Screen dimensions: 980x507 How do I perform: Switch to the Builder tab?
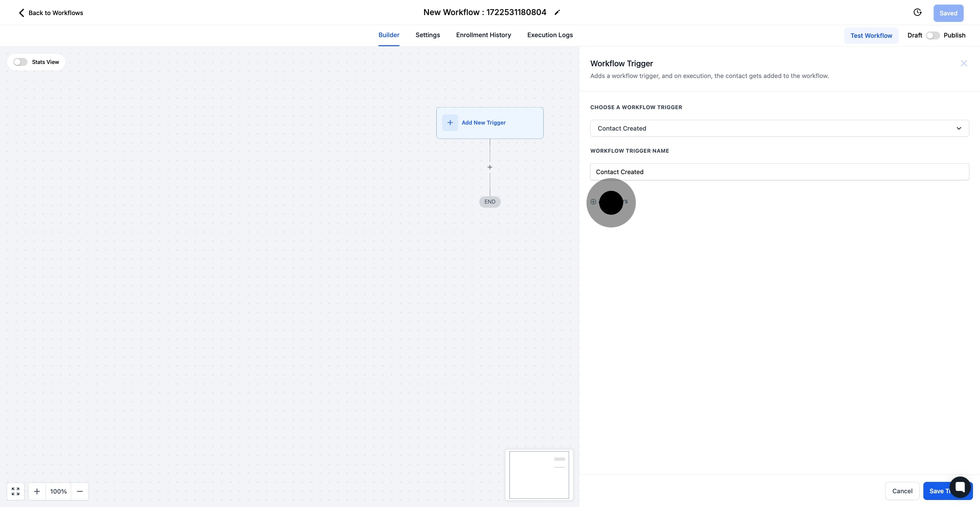click(388, 35)
